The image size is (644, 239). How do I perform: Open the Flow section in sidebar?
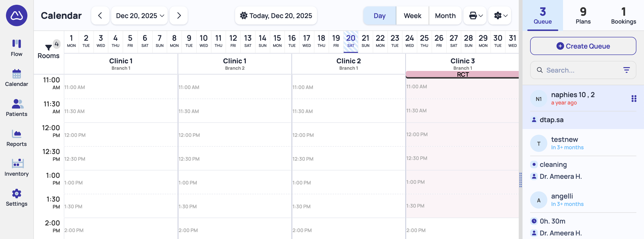coord(16,48)
